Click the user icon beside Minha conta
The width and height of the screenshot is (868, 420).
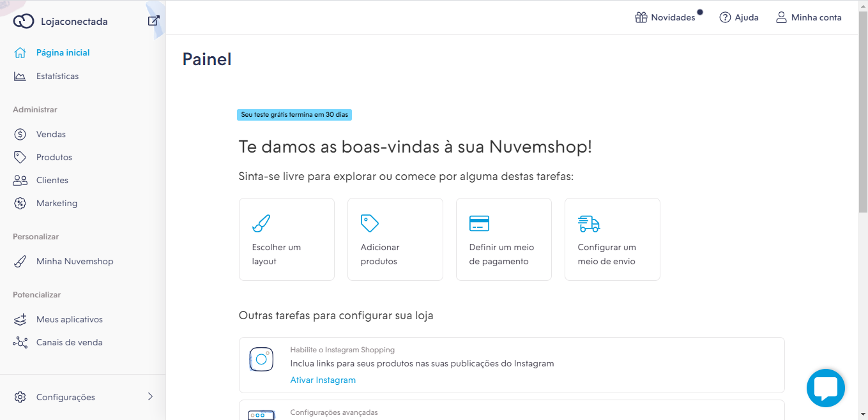click(x=781, y=17)
